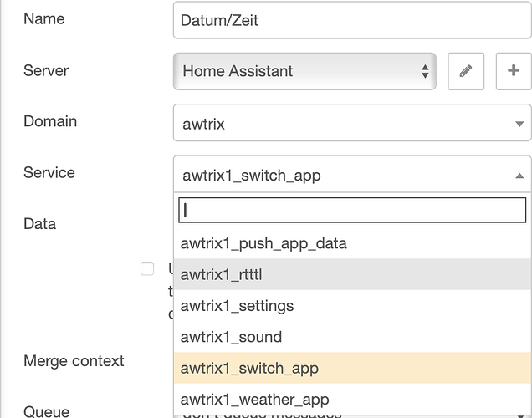
Task: Click the Data label
Action: click(39, 224)
